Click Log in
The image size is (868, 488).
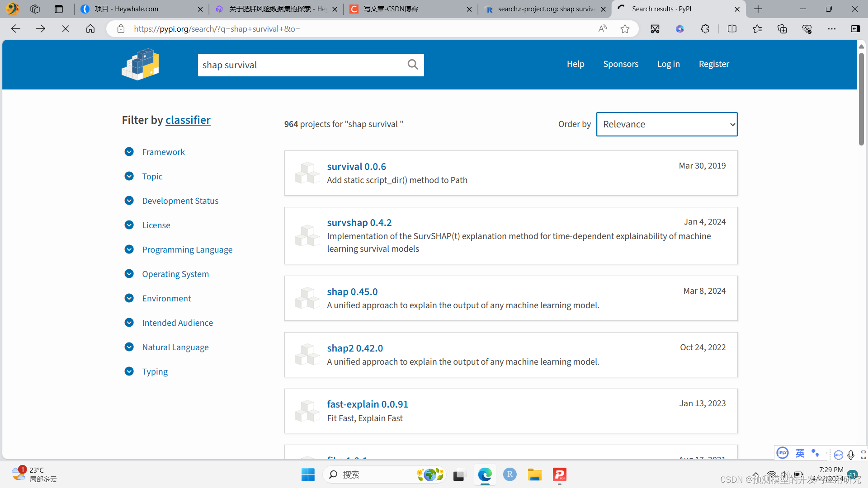coord(668,64)
